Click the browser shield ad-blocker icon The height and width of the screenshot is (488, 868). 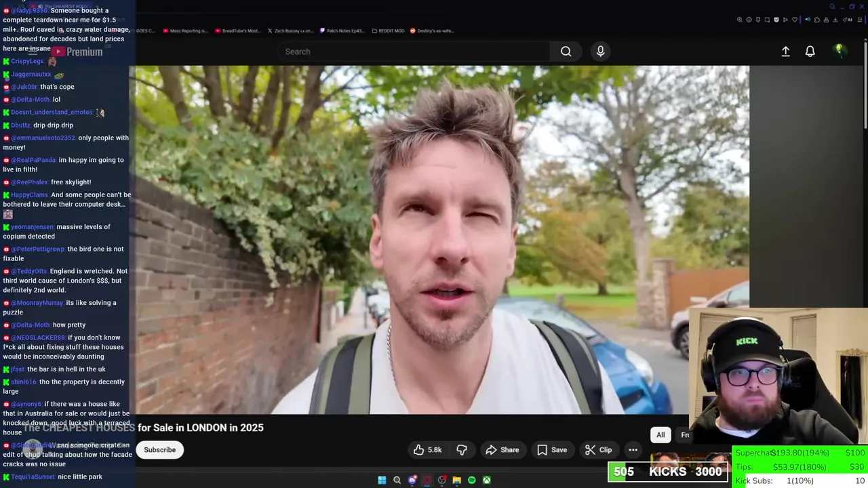[x=776, y=20]
